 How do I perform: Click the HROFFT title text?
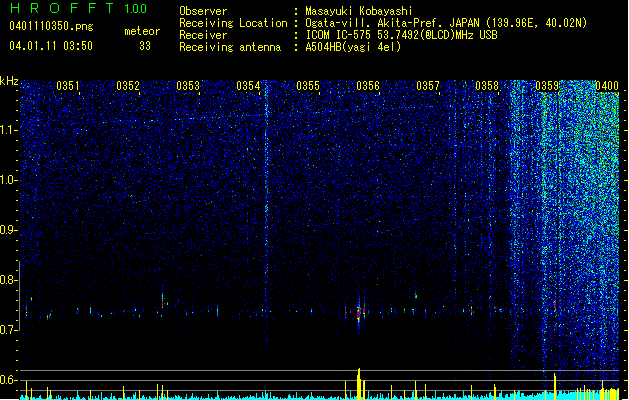tap(62, 8)
